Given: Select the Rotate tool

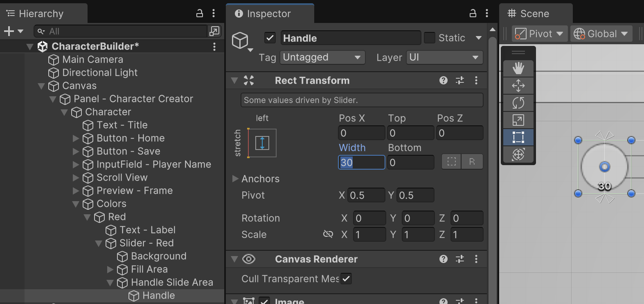Looking at the screenshot, I should click(x=518, y=102).
